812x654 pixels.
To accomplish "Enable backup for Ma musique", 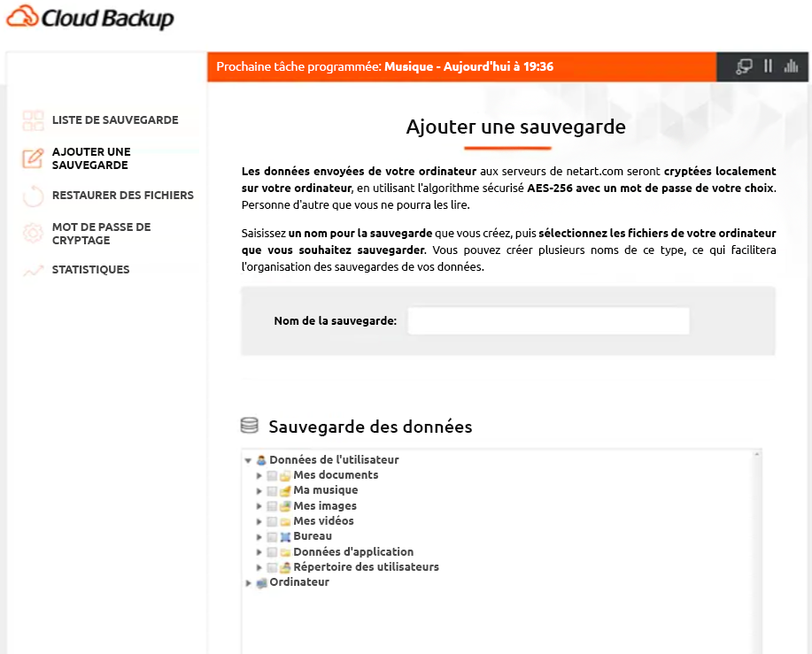I will [x=272, y=489].
